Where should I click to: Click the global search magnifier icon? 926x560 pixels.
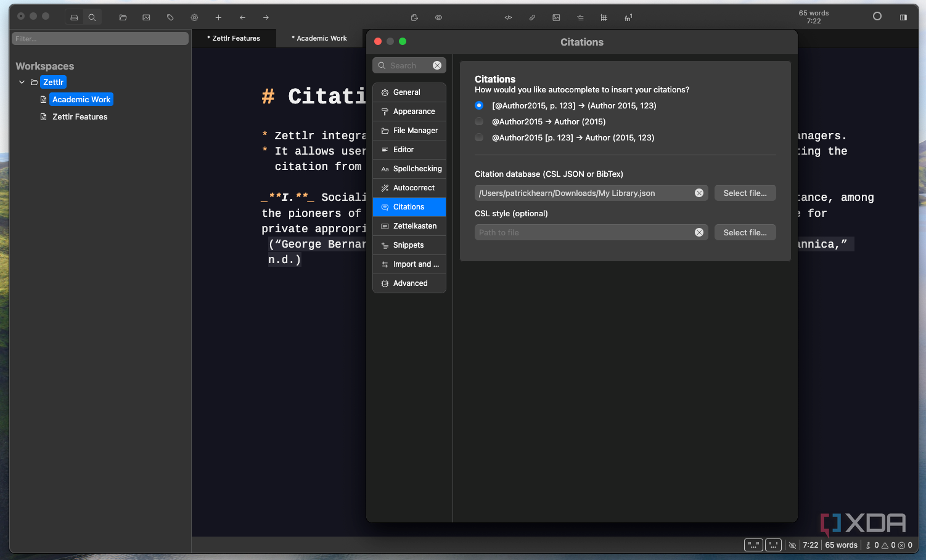tap(92, 18)
